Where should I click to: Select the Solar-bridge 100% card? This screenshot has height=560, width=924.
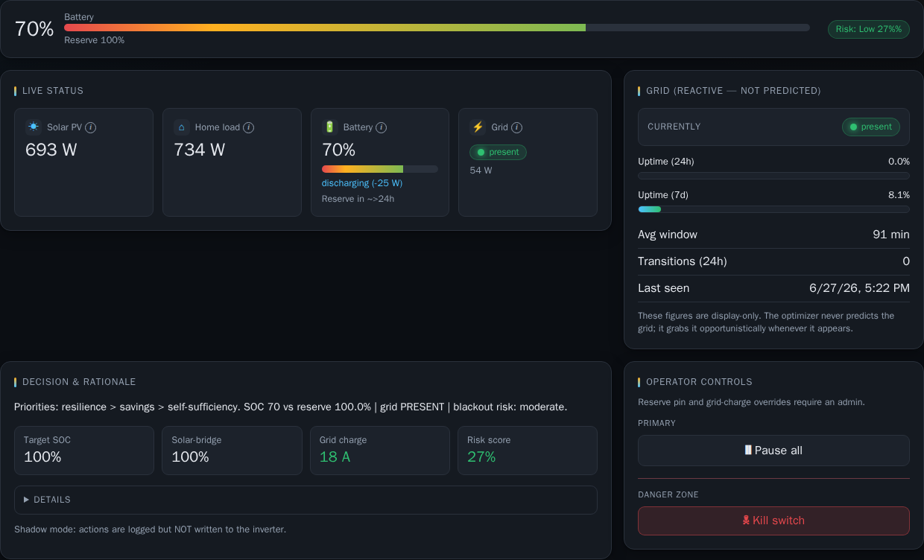tap(232, 451)
